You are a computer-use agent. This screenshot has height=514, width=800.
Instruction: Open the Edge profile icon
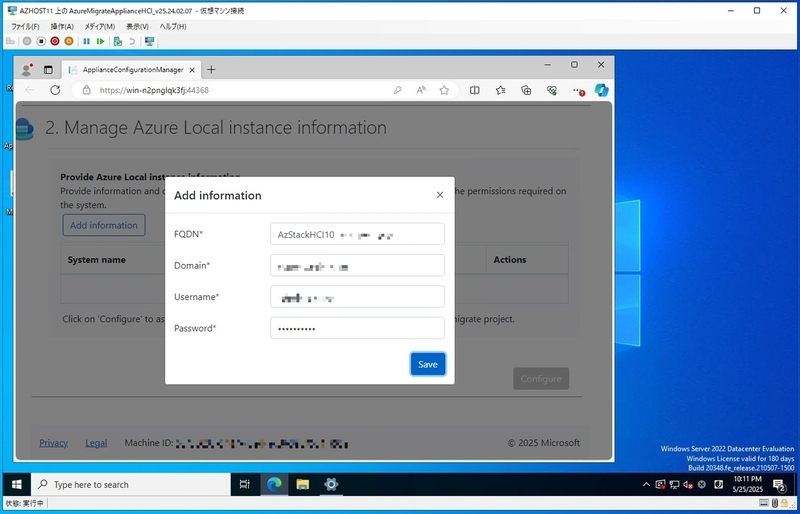(27, 70)
